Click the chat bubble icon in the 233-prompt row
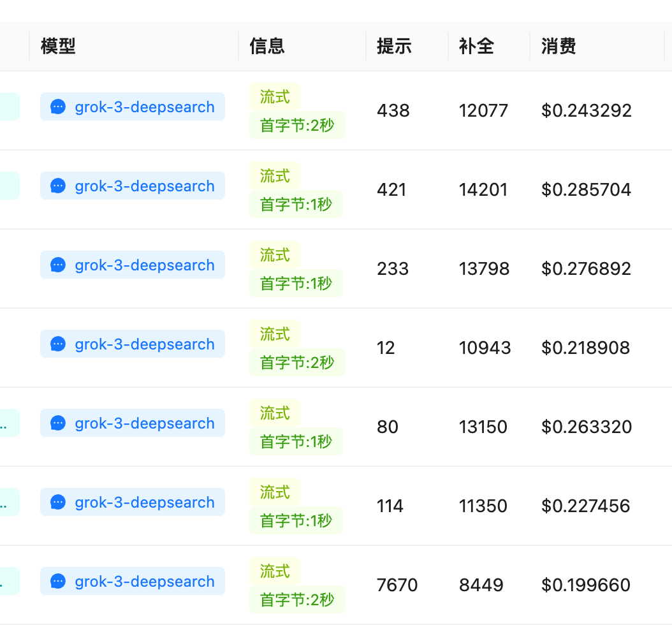The height and width of the screenshot is (625, 672). (x=57, y=265)
